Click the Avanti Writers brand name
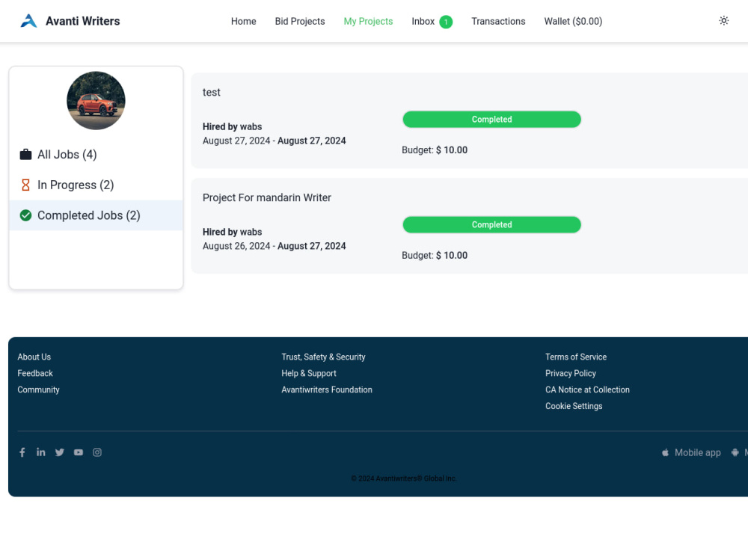Screen dimensions: 748x560 [82, 21]
